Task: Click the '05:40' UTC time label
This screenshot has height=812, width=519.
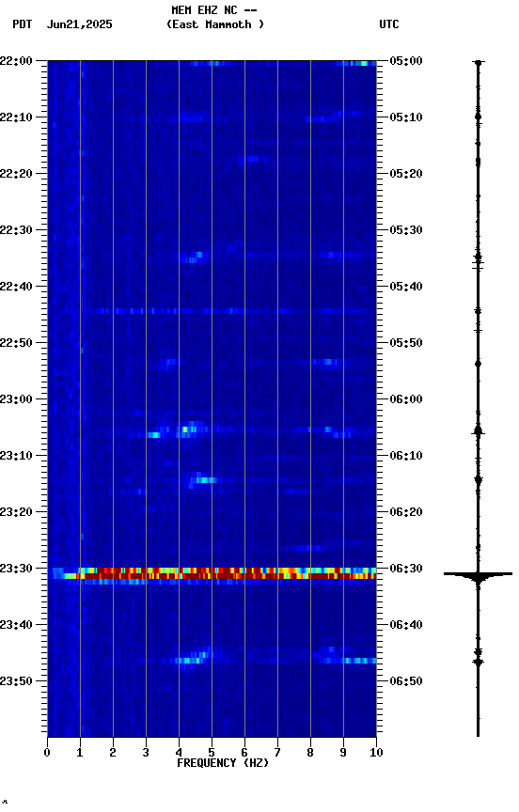Action: 406,287
